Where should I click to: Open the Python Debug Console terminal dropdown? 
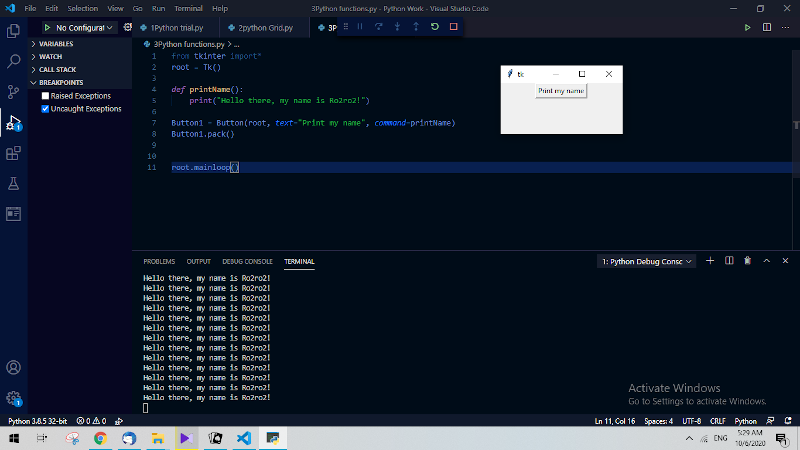click(x=646, y=261)
